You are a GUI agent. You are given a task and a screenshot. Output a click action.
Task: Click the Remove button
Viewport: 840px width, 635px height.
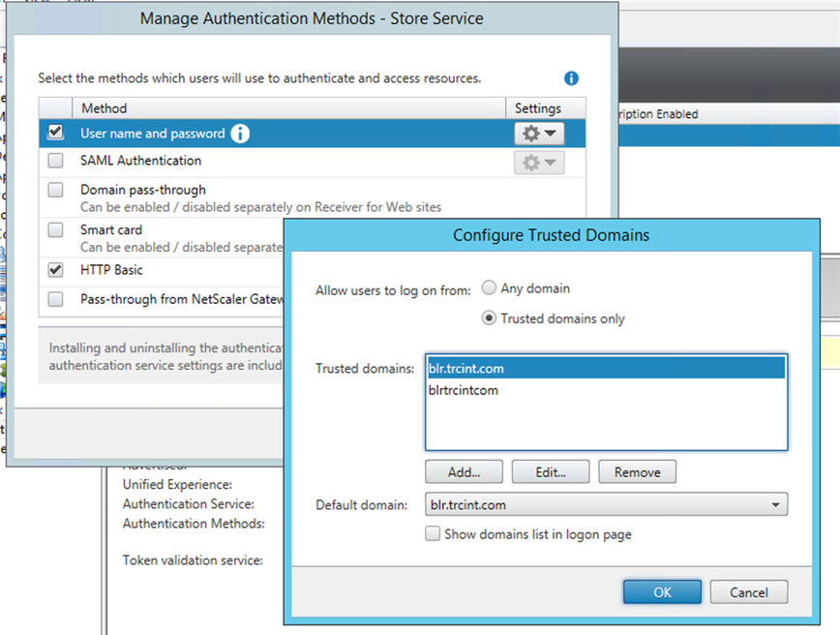click(638, 472)
